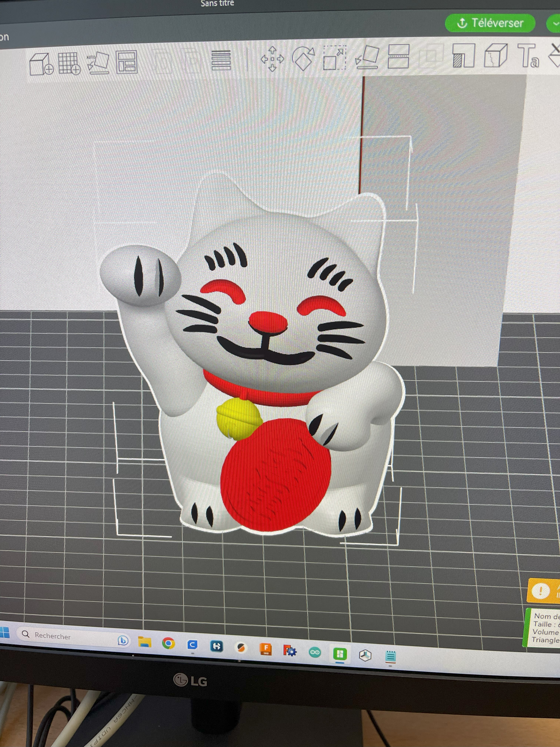The width and height of the screenshot is (560, 747).
Task: Open Google Chrome from the taskbar
Action: (169, 643)
